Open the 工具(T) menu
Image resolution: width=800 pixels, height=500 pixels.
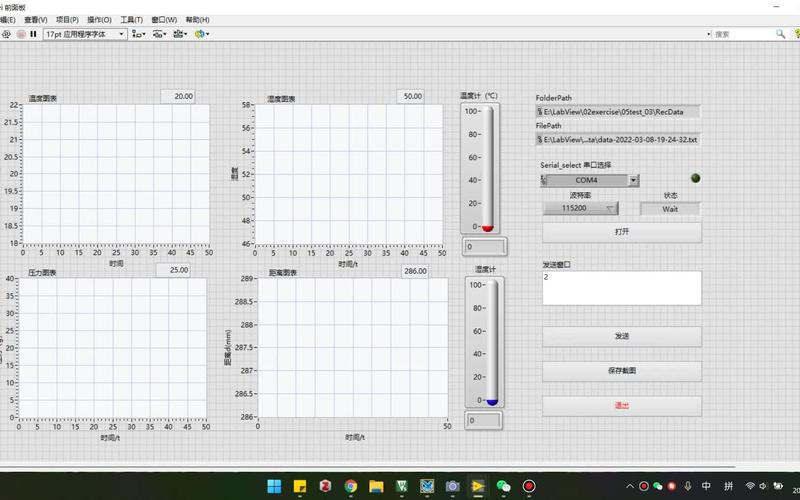(131, 19)
